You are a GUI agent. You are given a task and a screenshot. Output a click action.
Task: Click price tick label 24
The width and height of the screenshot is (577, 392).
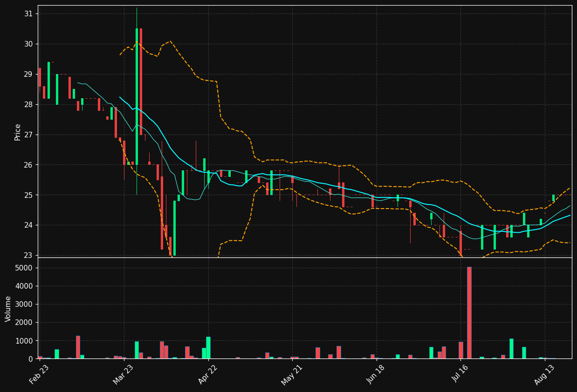point(28,225)
